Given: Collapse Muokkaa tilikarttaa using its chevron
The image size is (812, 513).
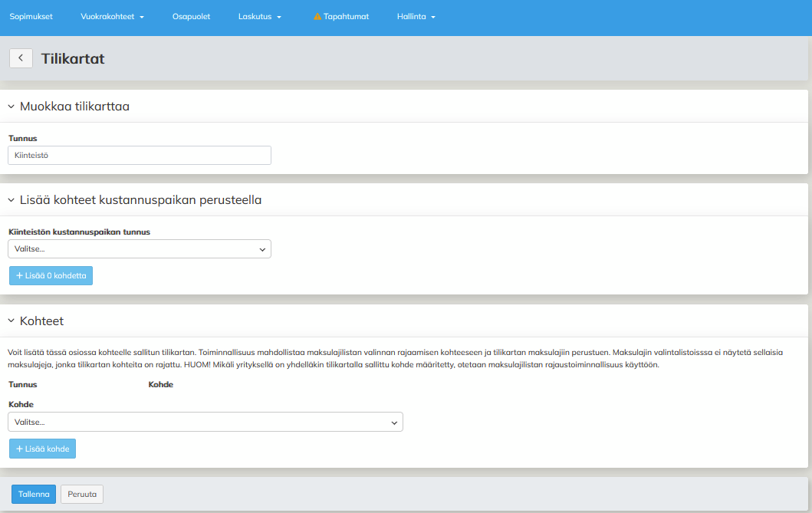Looking at the screenshot, I should 12,107.
